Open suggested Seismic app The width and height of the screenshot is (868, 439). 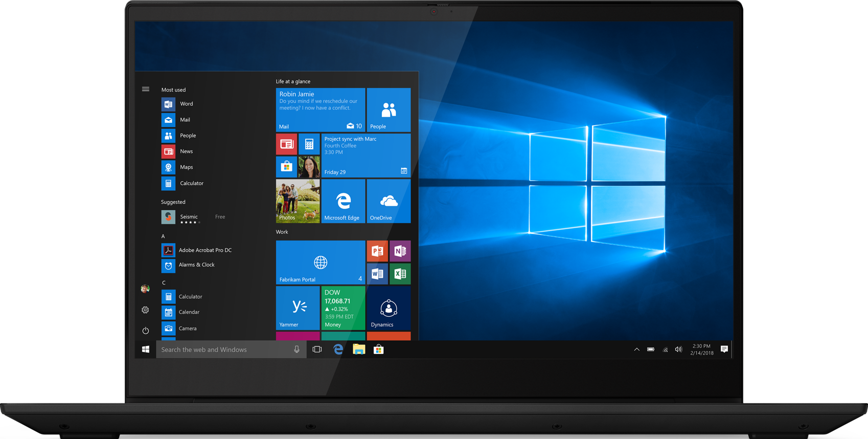click(180, 217)
